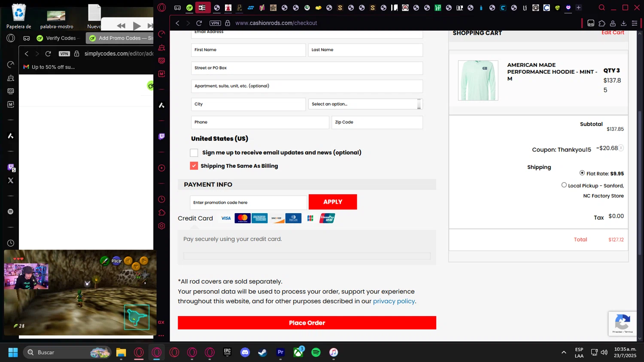Reload simplycodes page in back window

pyautogui.click(x=48, y=54)
